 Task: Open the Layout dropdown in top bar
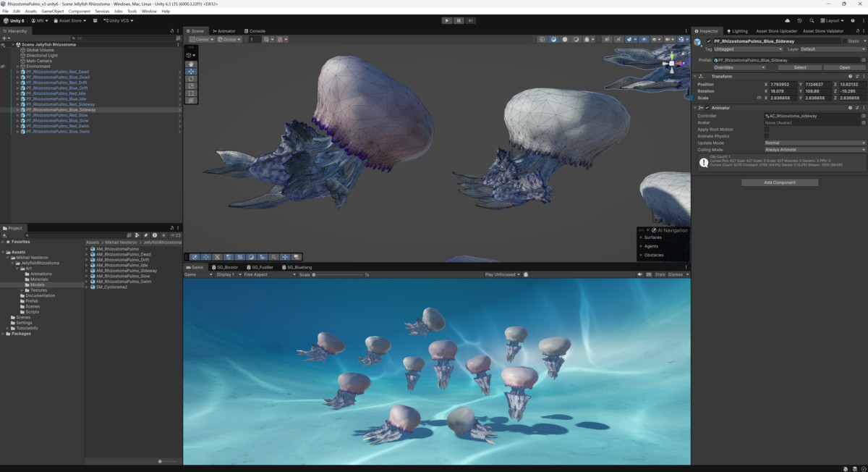point(833,20)
